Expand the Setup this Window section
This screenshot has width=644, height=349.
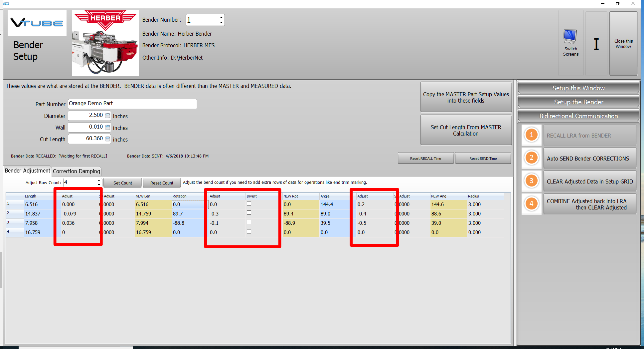click(578, 88)
